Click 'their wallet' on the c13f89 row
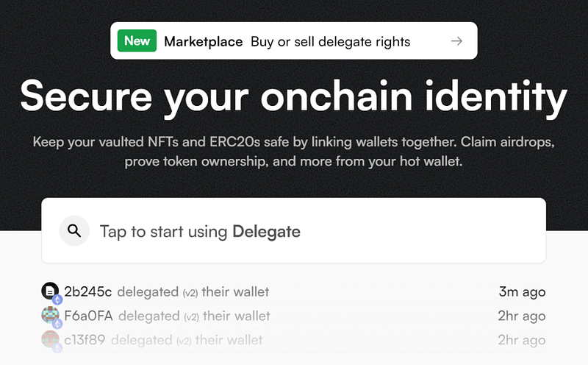 (x=229, y=340)
